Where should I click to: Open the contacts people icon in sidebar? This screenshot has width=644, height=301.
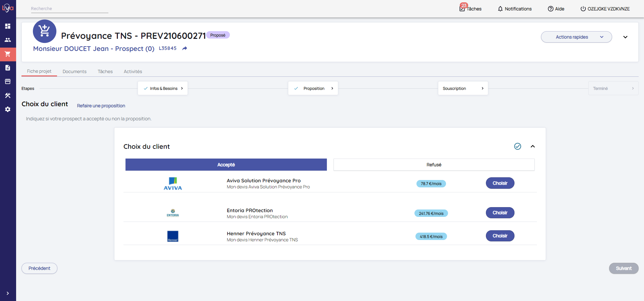pos(8,40)
